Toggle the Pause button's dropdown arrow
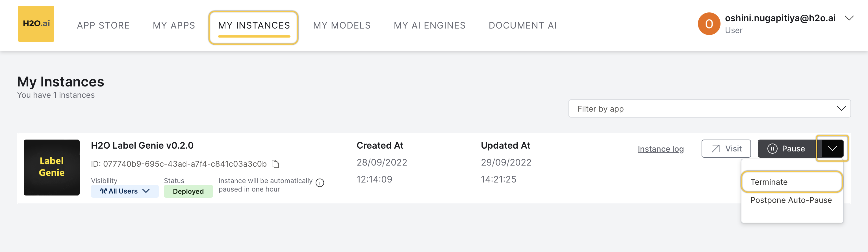This screenshot has width=868, height=252. tap(832, 149)
